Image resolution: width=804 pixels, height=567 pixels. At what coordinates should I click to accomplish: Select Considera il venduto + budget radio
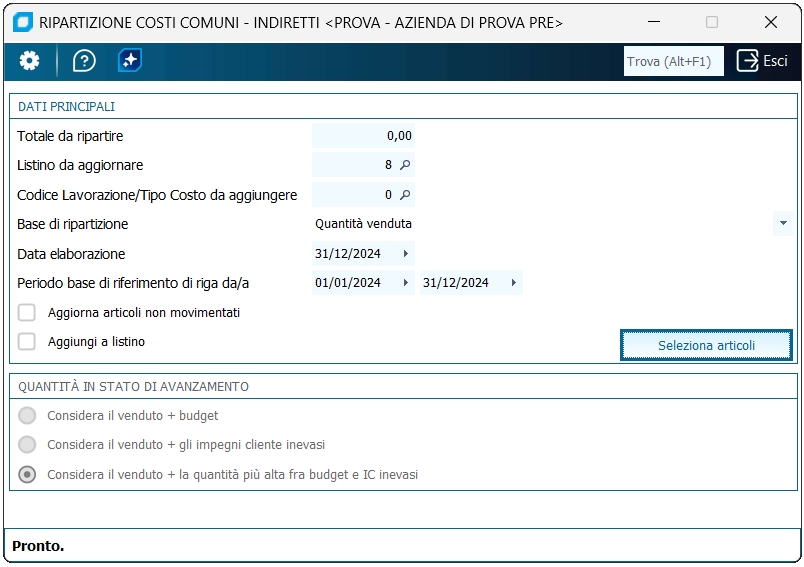point(27,415)
